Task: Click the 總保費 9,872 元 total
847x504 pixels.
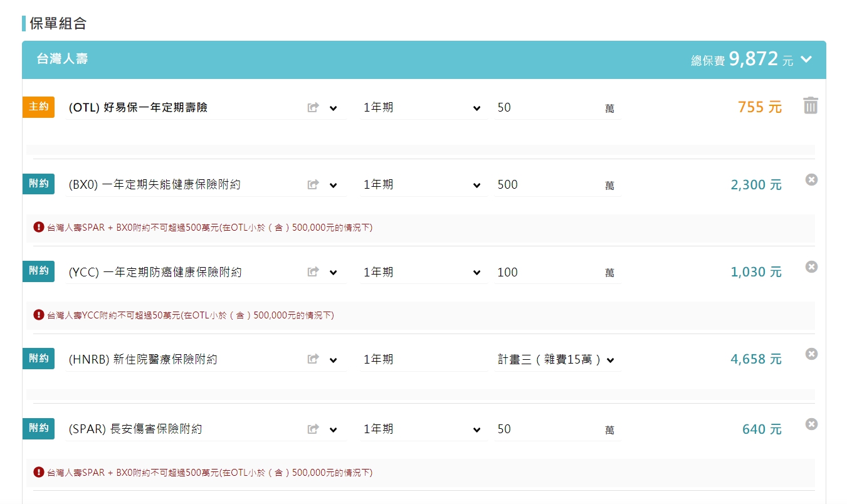Action: [742, 60]
